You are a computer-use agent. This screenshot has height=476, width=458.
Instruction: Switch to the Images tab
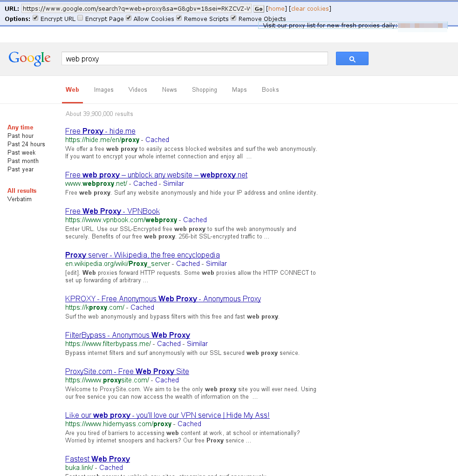[x=103, y=89]
